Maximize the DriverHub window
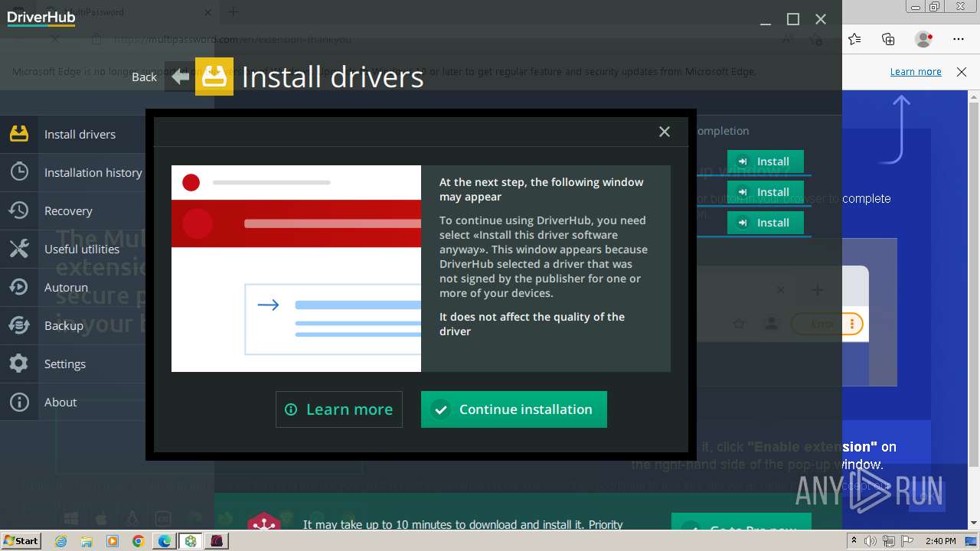Viewport: 980px width, 551px height. [793, 19]
